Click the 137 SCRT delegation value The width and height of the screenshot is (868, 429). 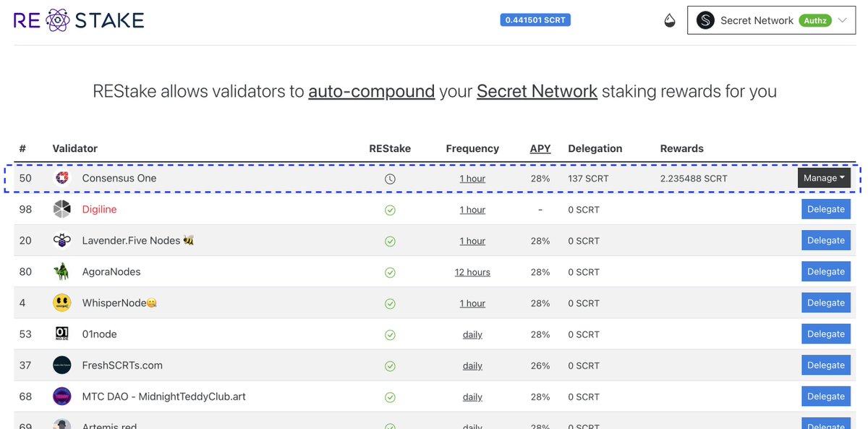point(588,179)
